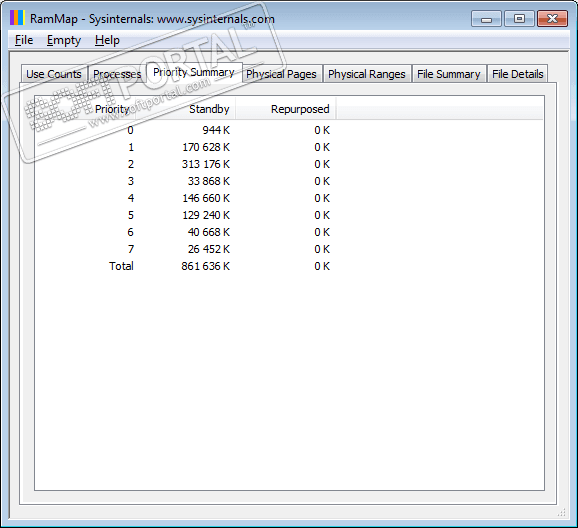Sort by the Priority column header

click(x=86, y=109)
